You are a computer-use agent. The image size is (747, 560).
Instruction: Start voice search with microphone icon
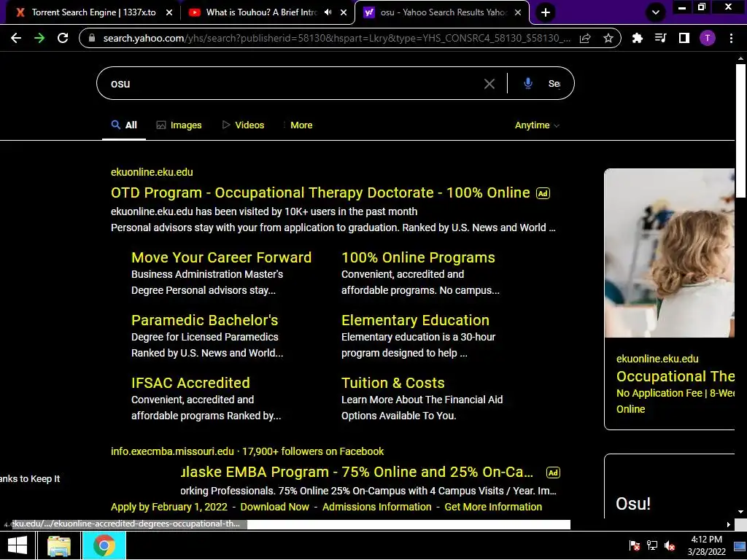pyautogui.click(x=528, y=84)
